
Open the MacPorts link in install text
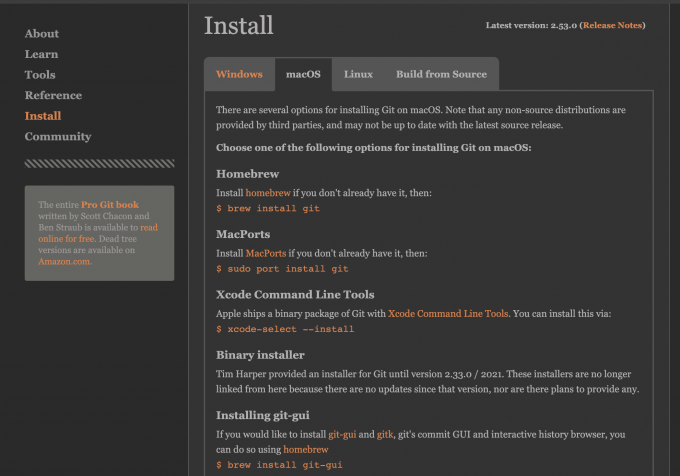266,253
